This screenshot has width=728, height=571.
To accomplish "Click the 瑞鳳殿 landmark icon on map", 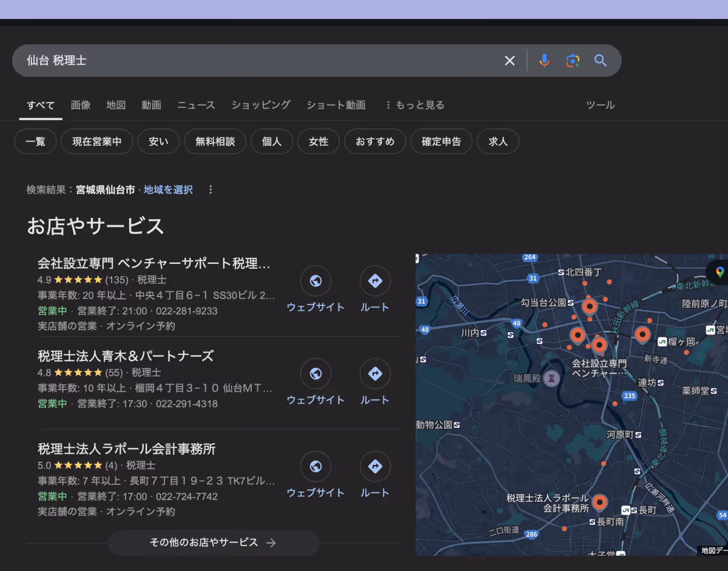I will 551,378.
